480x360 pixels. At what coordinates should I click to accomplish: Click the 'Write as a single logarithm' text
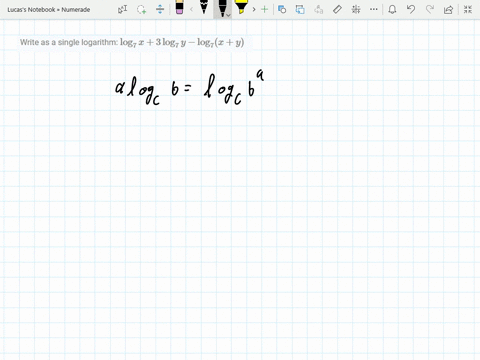[x=69, y=42]
